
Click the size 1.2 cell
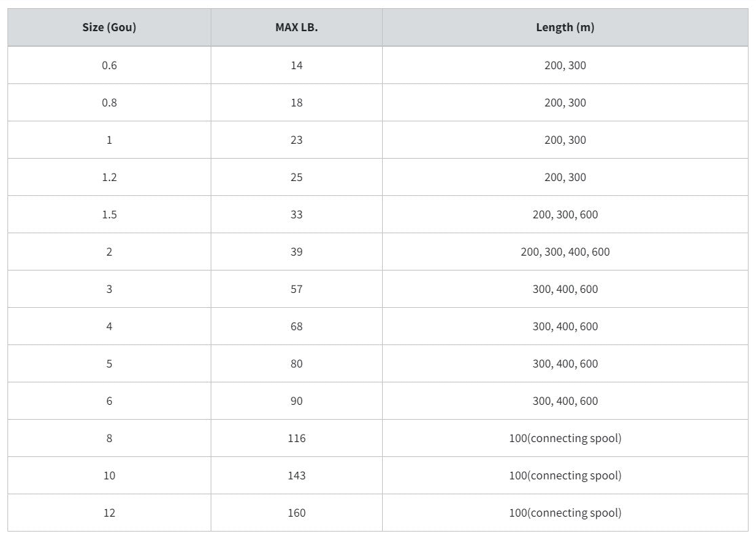[109, 178]
